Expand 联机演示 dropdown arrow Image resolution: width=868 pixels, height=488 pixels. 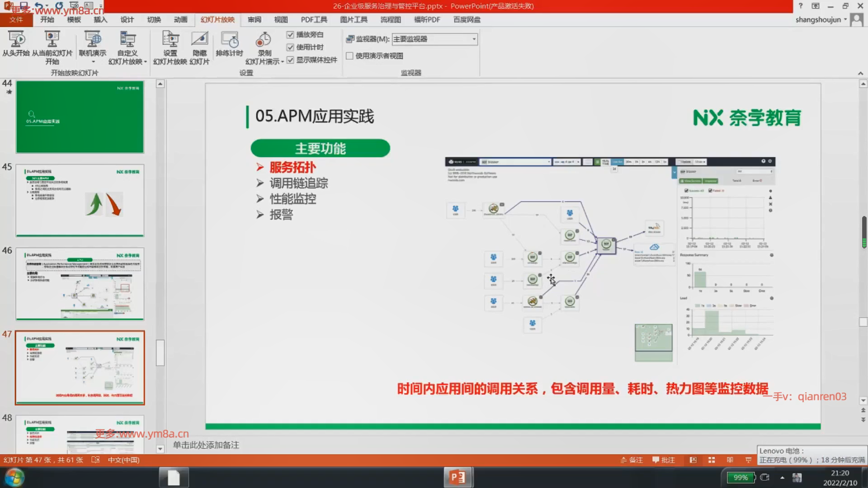pos(93,62)
